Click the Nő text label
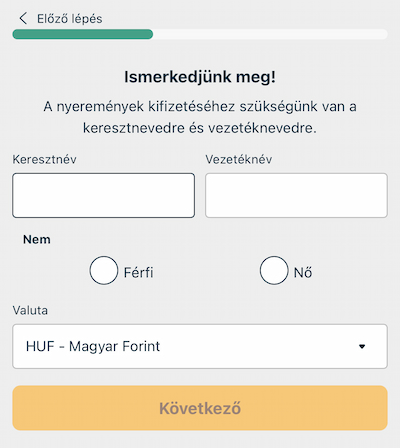This screenshot has width=400, height=448. click(x=303, y=272)
